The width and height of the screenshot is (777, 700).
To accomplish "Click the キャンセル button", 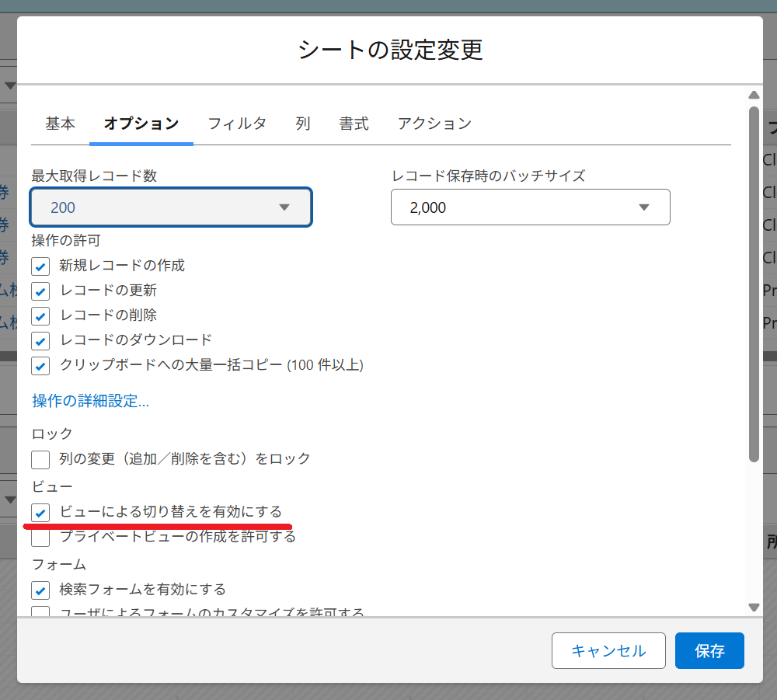I will point(608,651).
